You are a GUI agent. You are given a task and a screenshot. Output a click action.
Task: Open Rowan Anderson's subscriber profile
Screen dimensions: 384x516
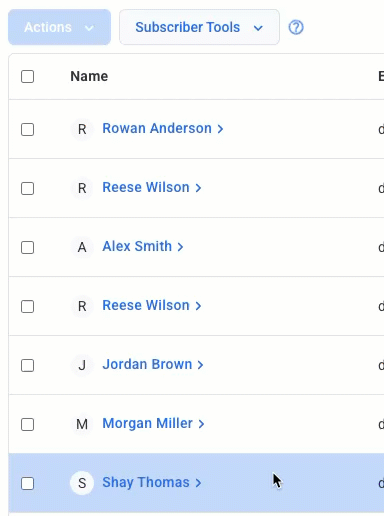pos(157,128)
